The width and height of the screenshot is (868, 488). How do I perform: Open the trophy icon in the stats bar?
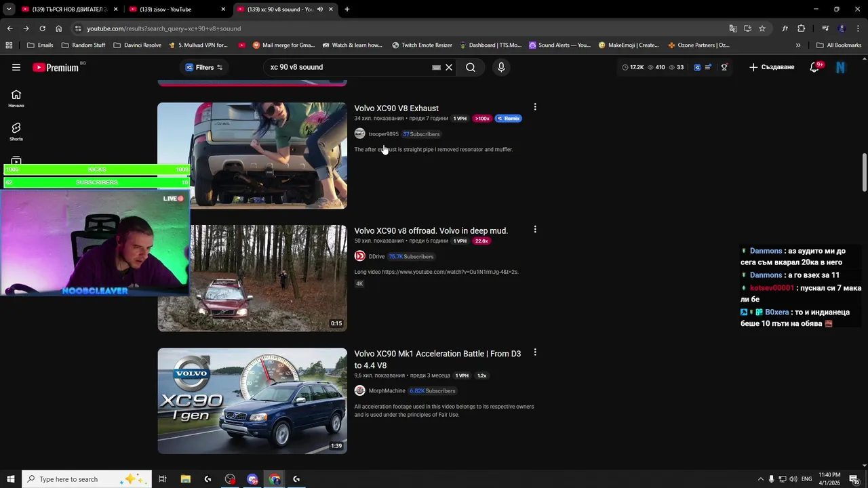click(724, 67)
